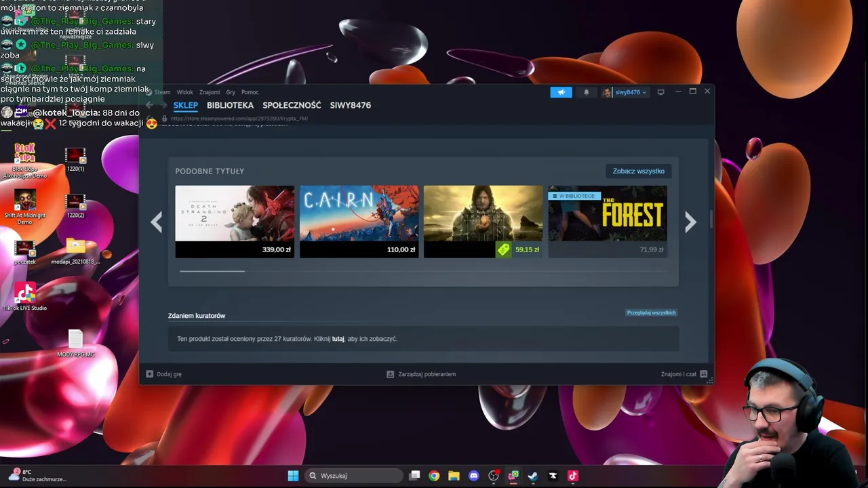The height and width of the screenshot is (488, 868).
Task: Open the discounted Death Stranding card
Action: click(483, 222)
